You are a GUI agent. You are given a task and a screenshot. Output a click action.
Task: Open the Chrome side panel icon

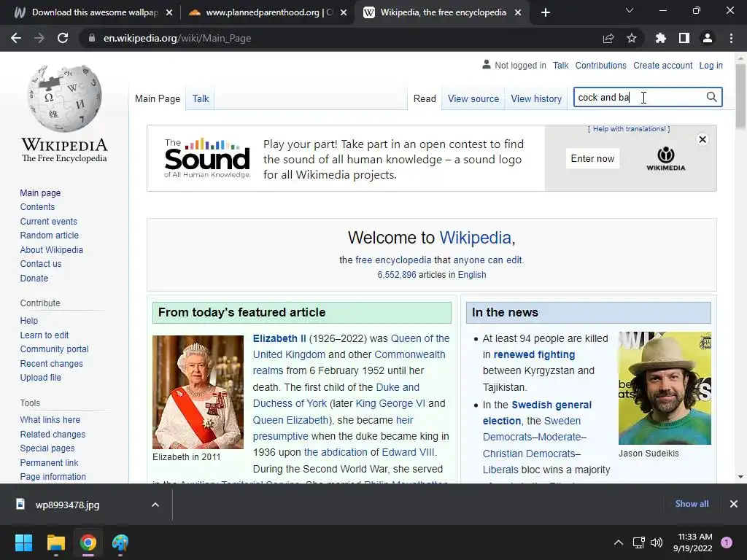pos(684,38)
